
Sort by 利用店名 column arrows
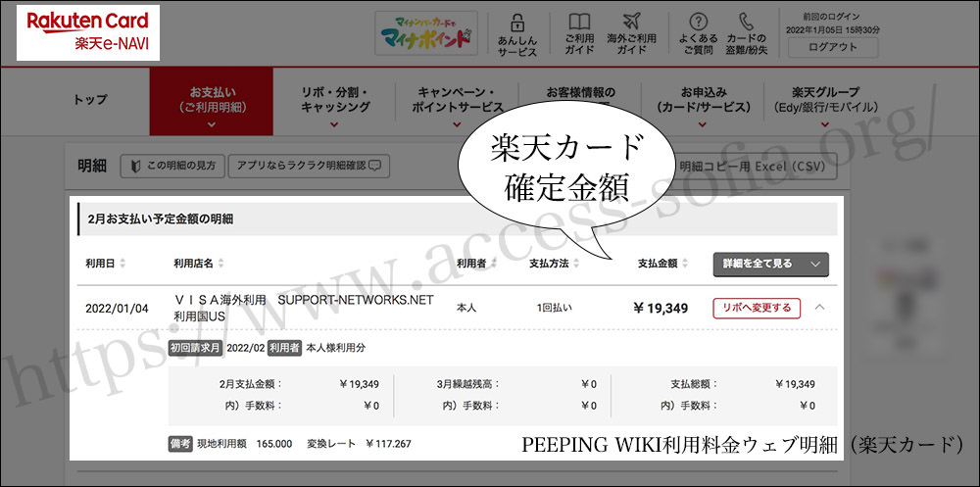point(221,264)
